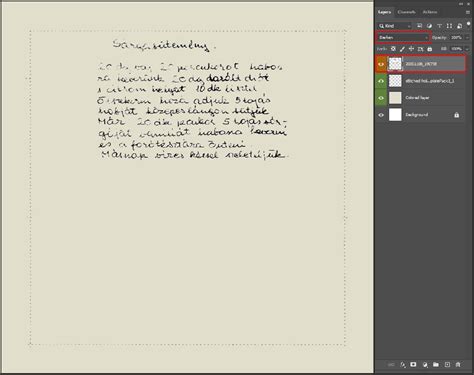Open the Opacity slider dropdown arrow
The width and height of the screenshot is (474, 375).
click(467, 37)
